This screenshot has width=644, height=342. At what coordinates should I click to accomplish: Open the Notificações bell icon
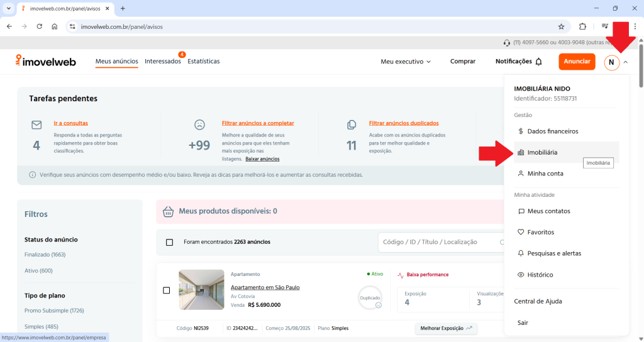538,62
